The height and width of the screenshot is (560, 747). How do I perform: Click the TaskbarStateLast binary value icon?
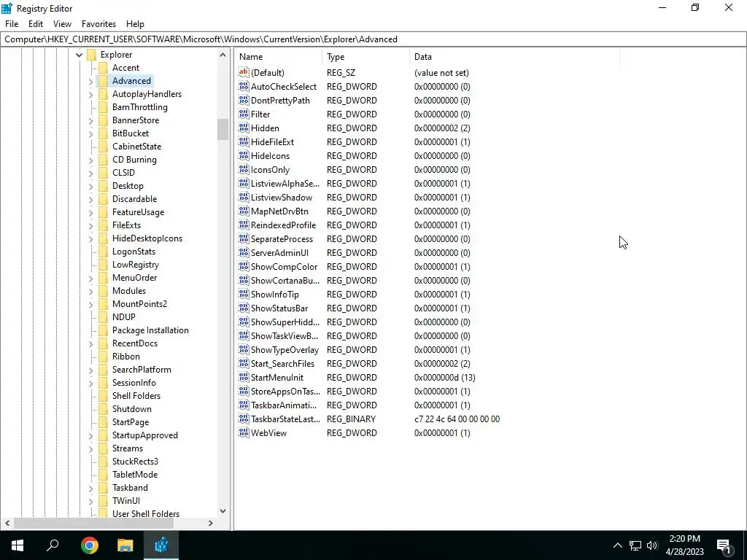coord(244,419)
